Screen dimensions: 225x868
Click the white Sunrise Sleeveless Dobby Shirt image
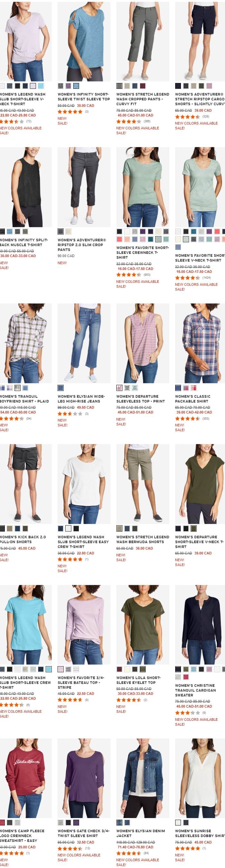click(200, 778)
